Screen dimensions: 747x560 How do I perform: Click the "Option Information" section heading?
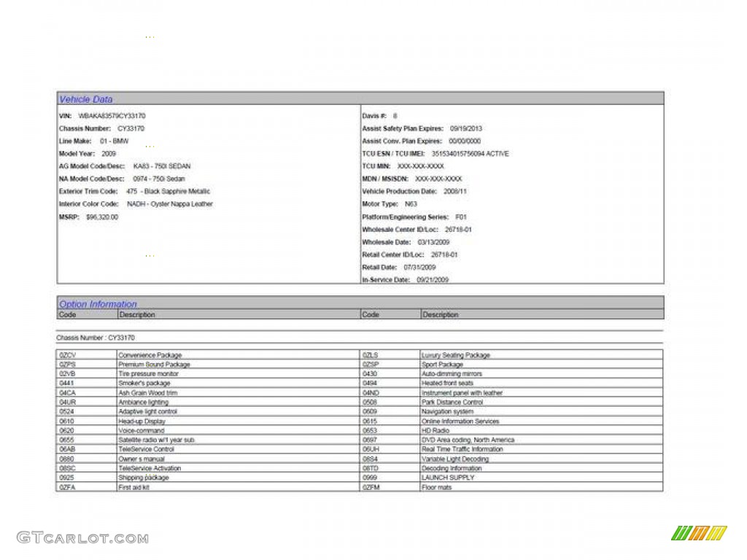(98, 304)
